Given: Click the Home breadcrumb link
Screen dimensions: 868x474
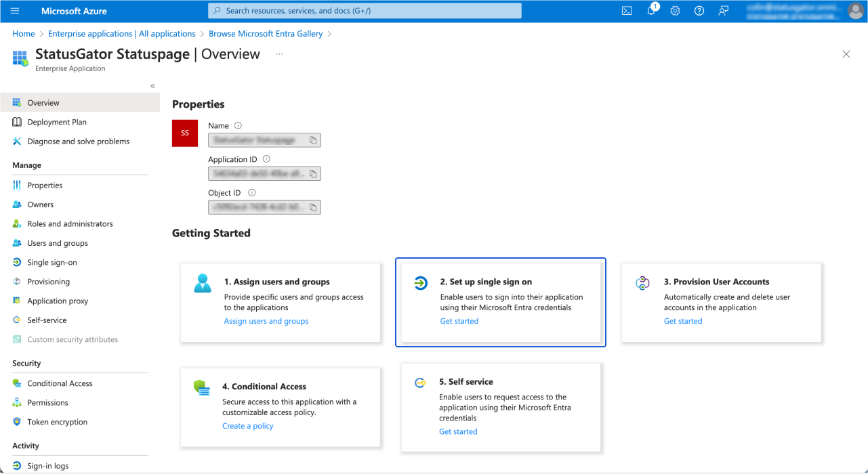Looking at the screenshot, I should pyautogui.click(x=24, y=34).
